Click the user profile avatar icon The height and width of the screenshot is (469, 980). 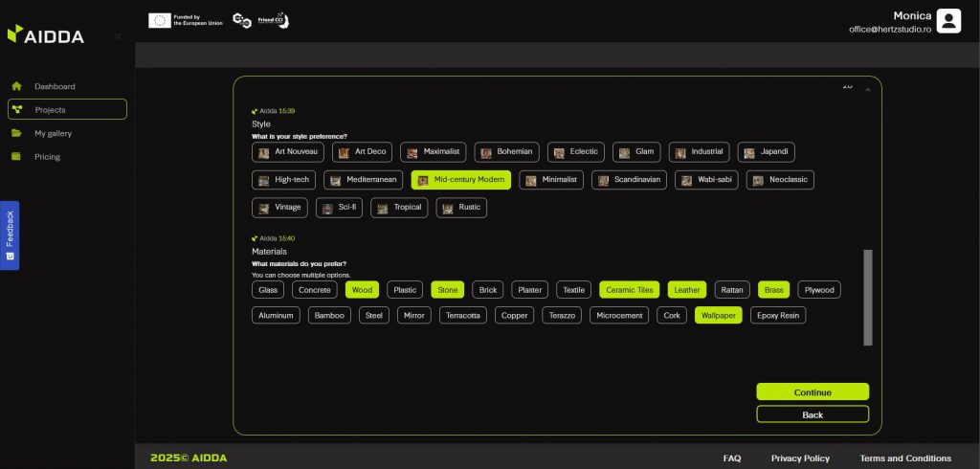[947, 21]
